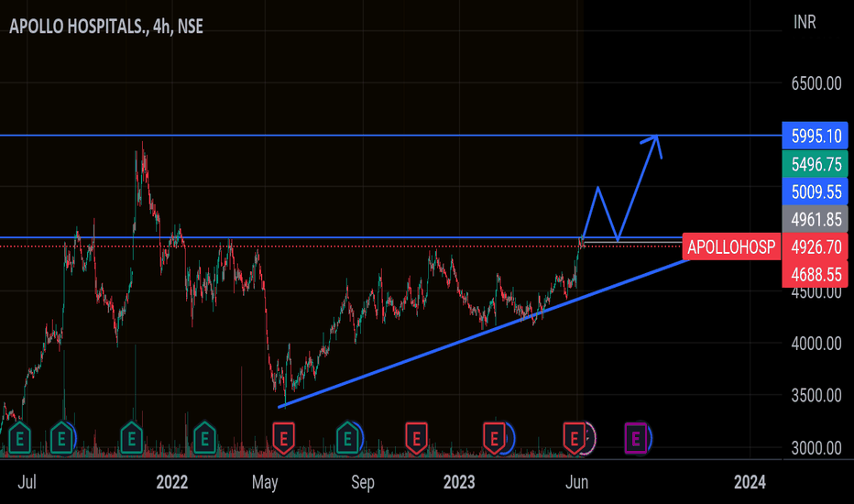Open the green earnings marker above Sep
The image size is (854, 504).
pyautogui.click(x=347, y=438)
